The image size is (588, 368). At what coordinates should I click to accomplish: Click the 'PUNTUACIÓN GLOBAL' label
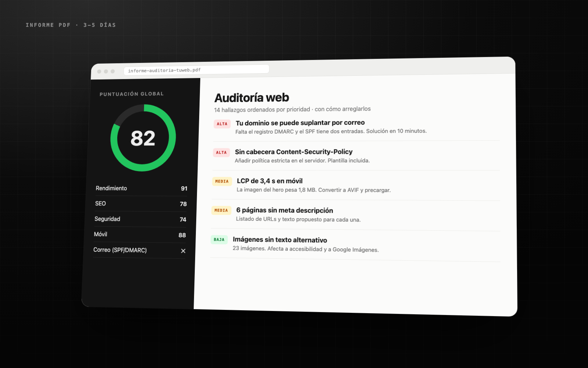132,94
